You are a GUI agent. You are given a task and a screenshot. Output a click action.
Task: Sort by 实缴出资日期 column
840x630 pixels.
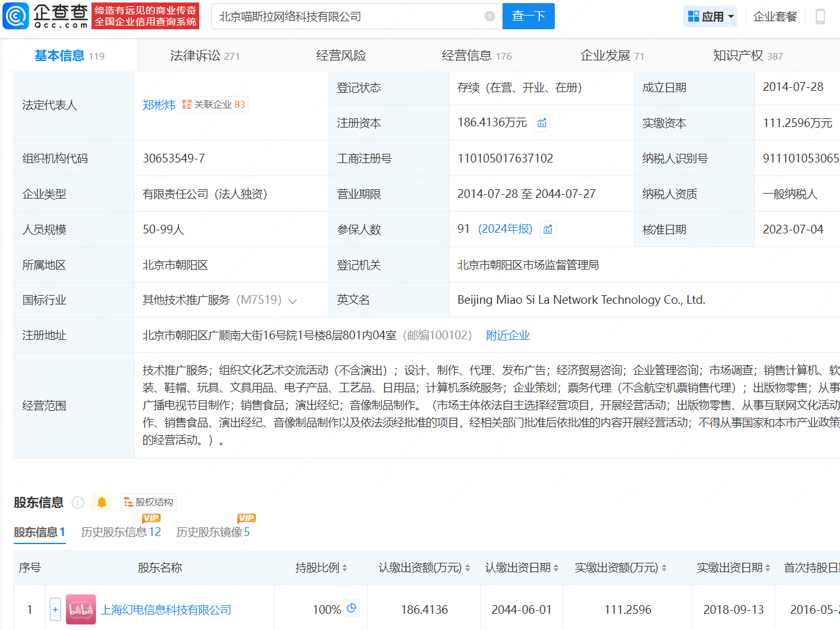[x=768, y=568]
